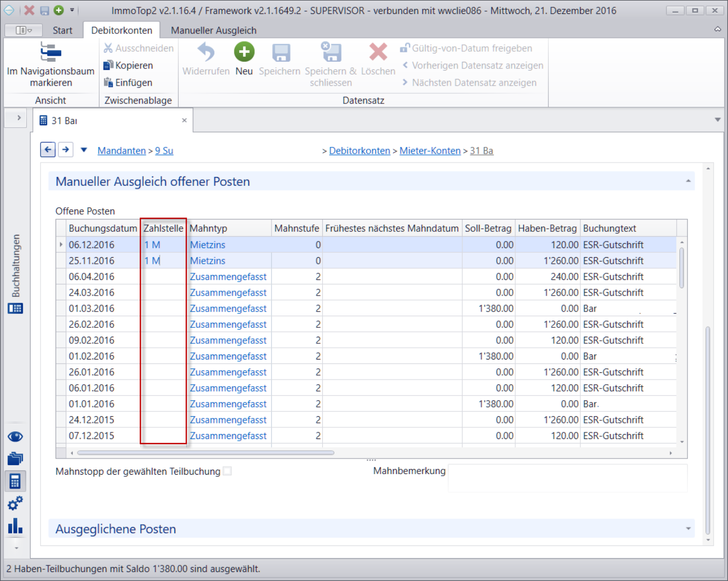Open the Debitorkonten breadcrumb link

[360, 151]
